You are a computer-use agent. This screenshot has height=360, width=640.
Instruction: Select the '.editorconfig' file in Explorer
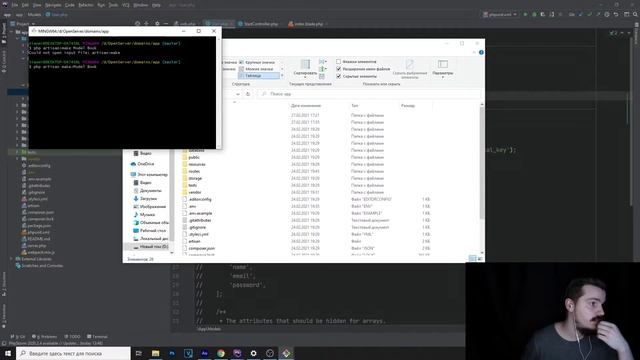point(197,199)
